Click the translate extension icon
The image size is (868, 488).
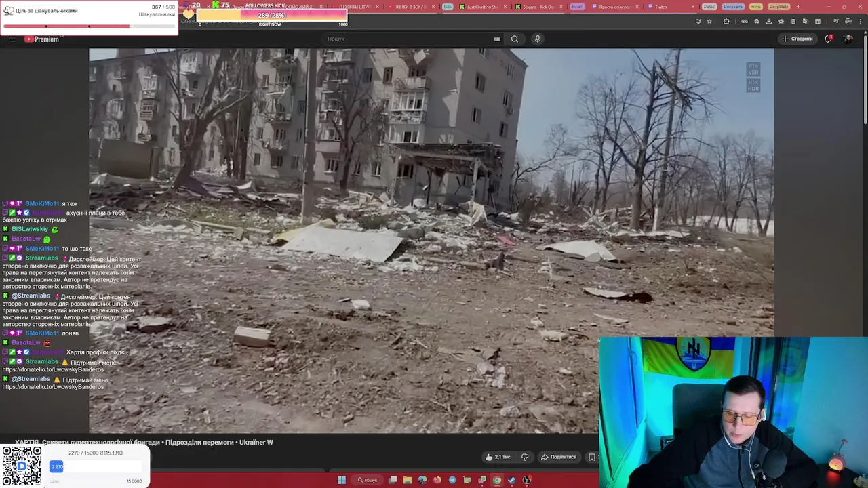click(x=805, y=21)
